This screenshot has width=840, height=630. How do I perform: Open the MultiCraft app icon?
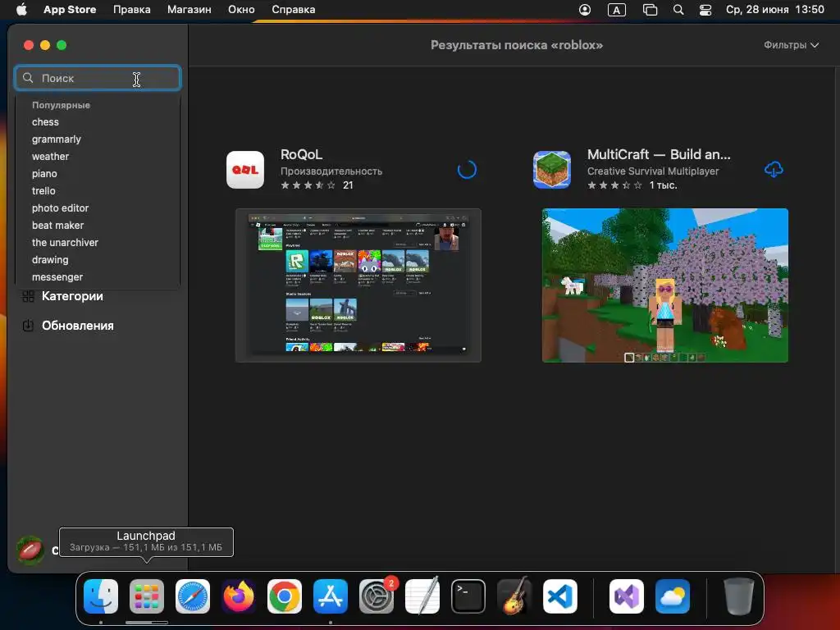point(552,170)
